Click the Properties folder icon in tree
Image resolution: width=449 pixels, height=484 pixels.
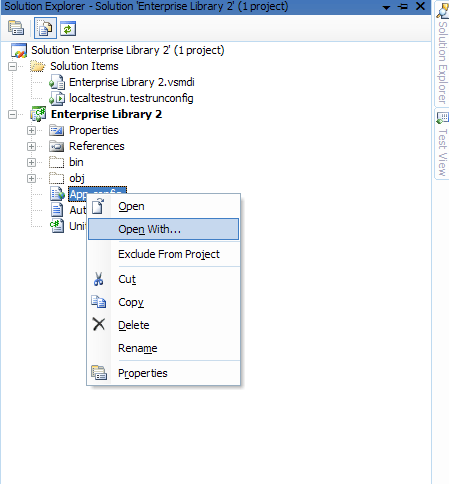pyautogui.click(x=56, y=130)
